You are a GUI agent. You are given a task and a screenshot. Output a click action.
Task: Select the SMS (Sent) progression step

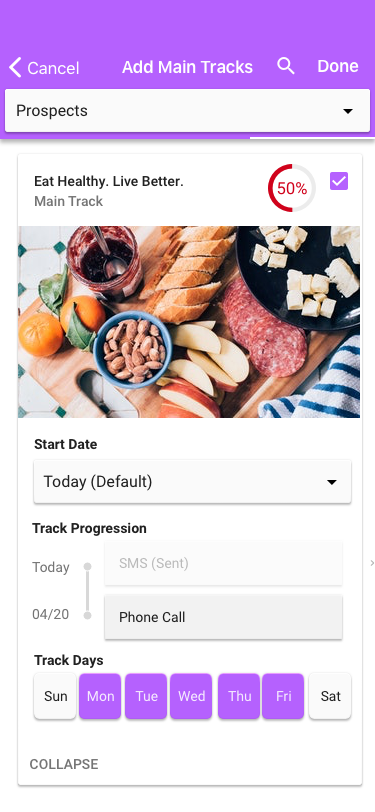coord(223,563)
